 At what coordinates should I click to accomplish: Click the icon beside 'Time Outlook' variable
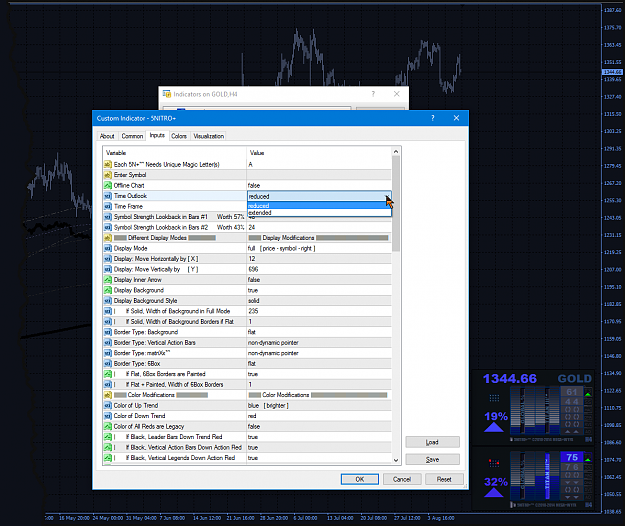pyautogui.click(x=108, y=196)
